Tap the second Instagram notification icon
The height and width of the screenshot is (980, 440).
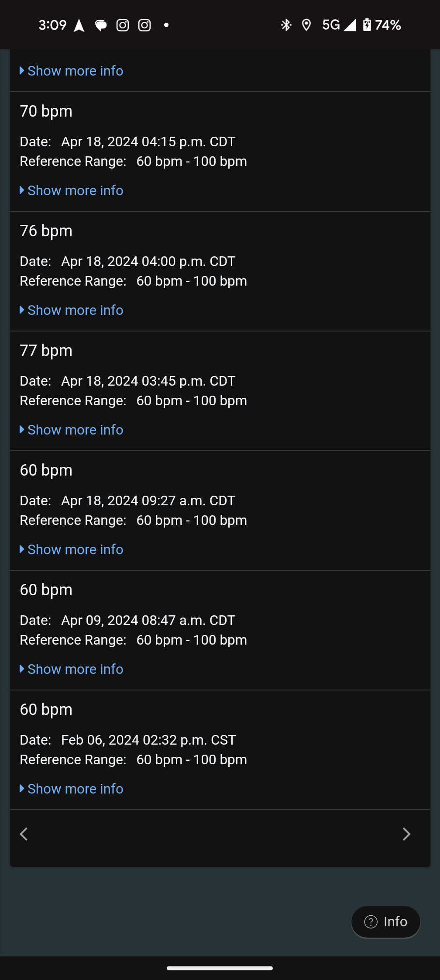(144, 25)
